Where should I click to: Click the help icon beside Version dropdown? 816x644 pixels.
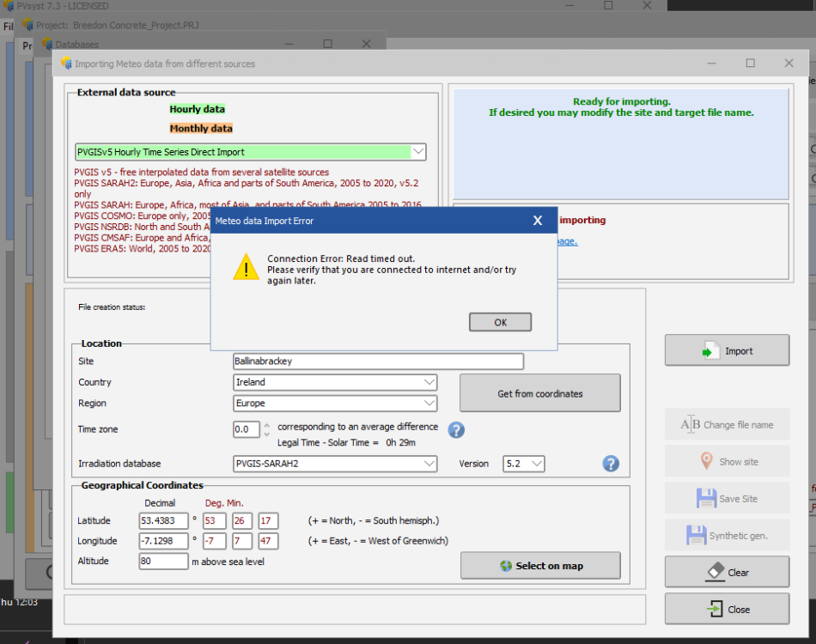coord(611,464)
